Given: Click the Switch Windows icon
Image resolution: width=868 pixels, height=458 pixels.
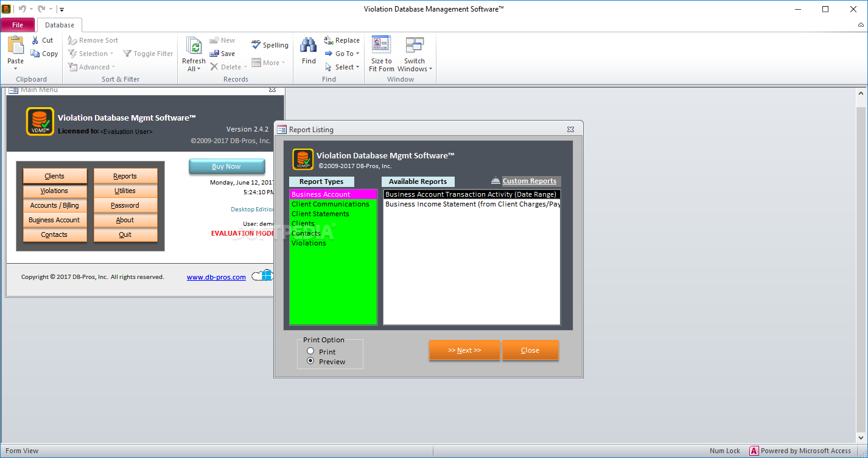Looking at the screenshot, I should click(x=415, y=46).
